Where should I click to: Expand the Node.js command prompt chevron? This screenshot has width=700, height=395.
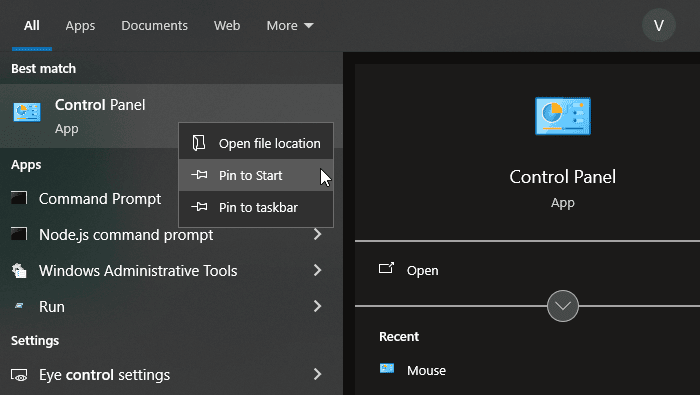pos(317,234)
